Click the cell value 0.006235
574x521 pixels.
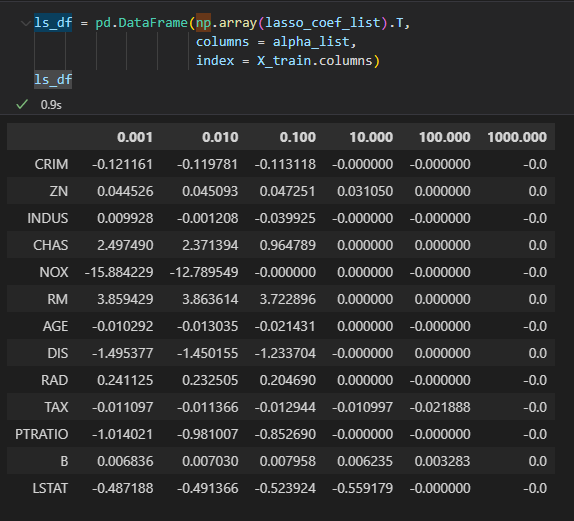(365, 461)
